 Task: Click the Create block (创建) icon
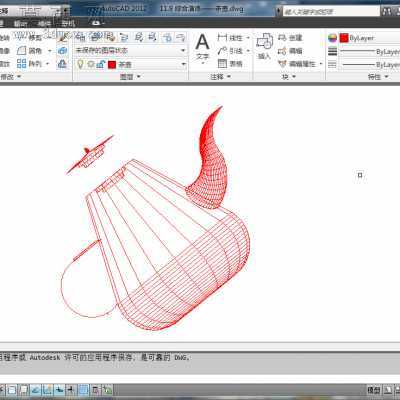tap(282, 38)
